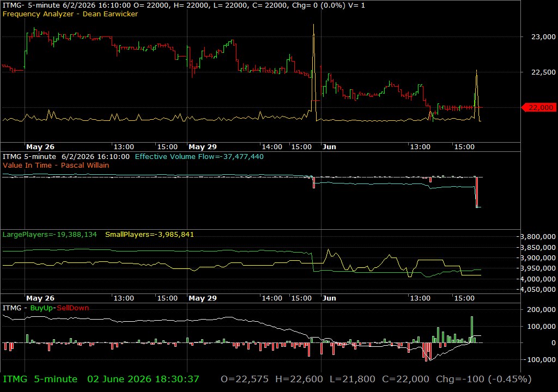Select the 0 level label on BuyUp axis
This screenshot has width=558, height=392.
tap(554, 343)
